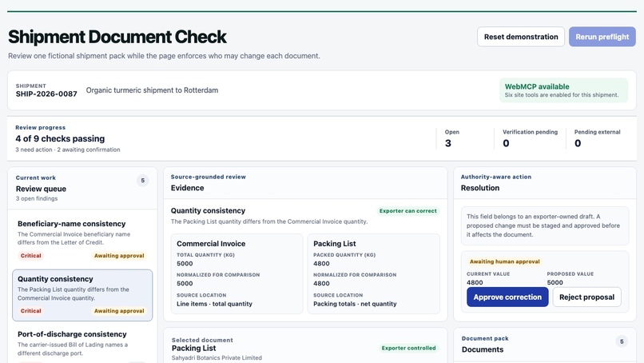The width and height of the screenshot is (644, 363).
Task: Click the Pending external count
Action: click(578, 143)
